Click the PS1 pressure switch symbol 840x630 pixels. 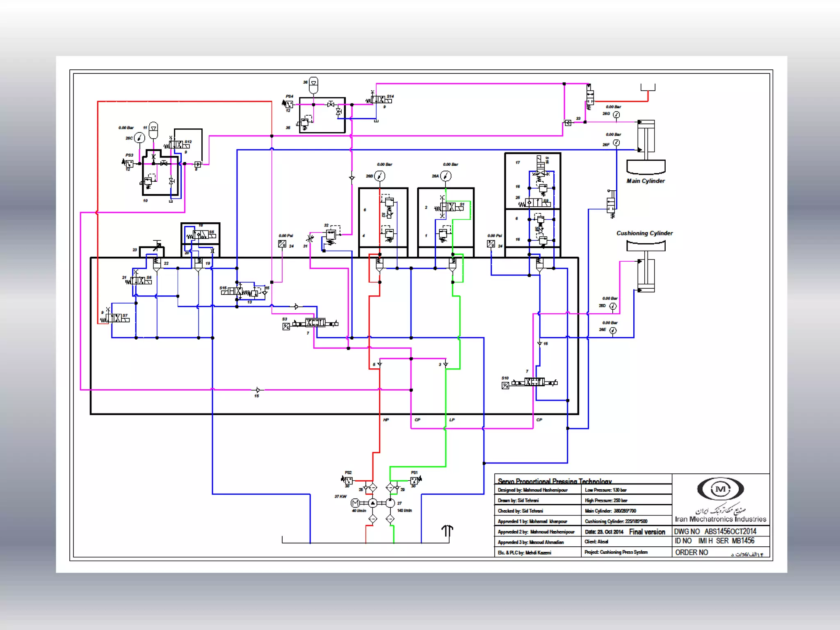(414, 480)
